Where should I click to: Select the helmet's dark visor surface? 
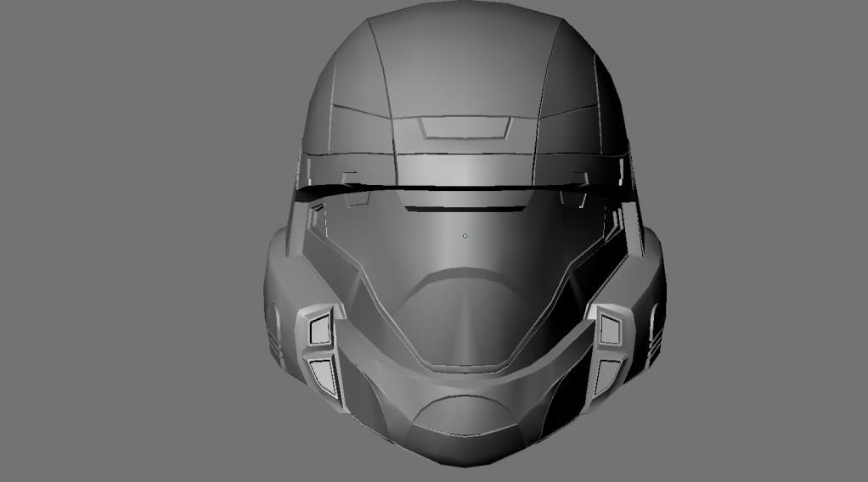[464, 283]
